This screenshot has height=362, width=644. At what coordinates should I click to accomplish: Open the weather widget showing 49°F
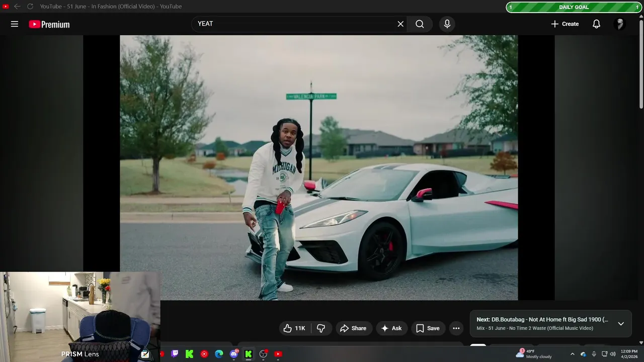point(534,354)
